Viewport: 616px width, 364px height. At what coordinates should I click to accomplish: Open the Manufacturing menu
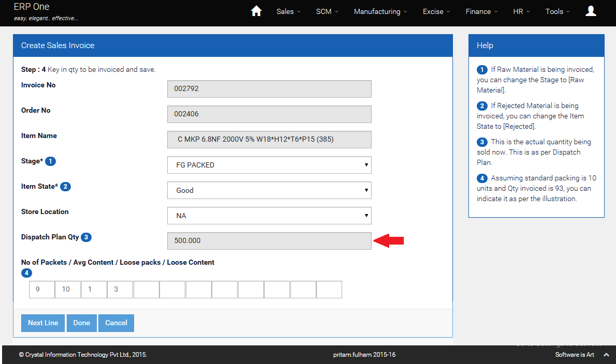click(x=380, y=11)
